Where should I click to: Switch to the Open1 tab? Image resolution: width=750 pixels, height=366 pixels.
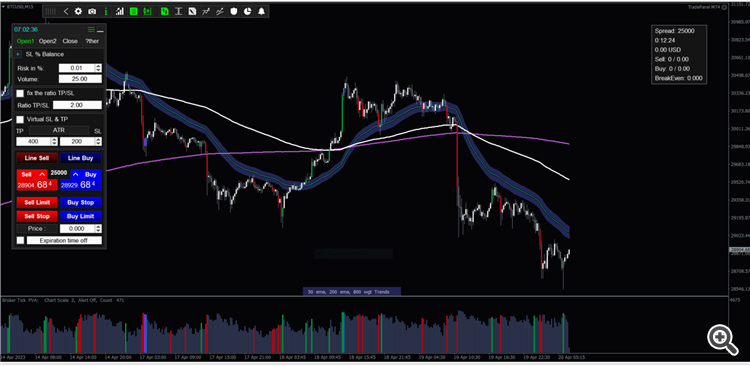(x=25, y=41)
